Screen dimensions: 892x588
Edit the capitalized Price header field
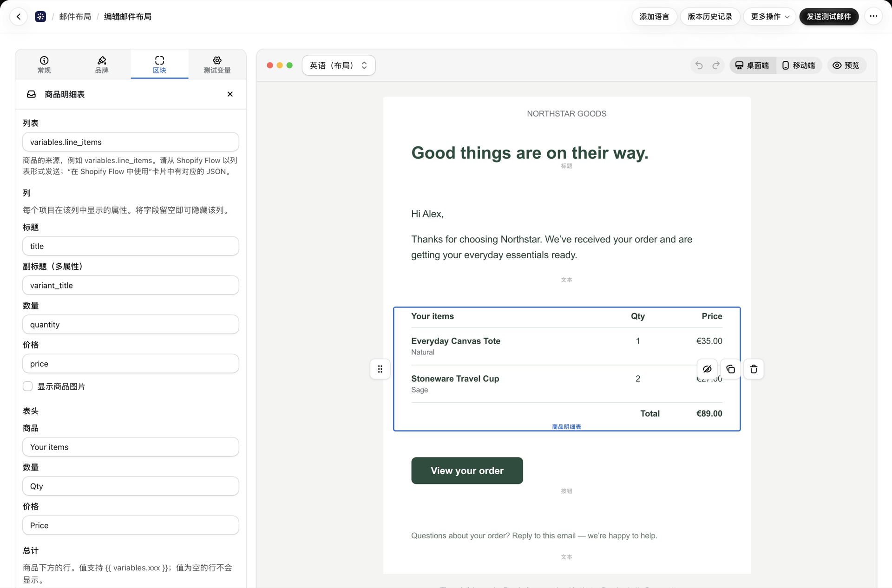[131, 525]
